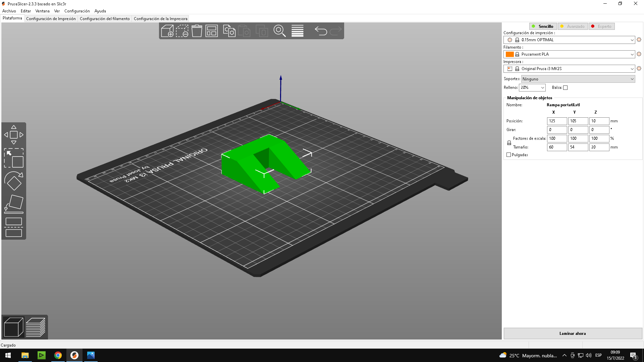The width and height of the screenshot is (644, 362).
Task: Select the Move tool
Action: click(x=14, y=135)
